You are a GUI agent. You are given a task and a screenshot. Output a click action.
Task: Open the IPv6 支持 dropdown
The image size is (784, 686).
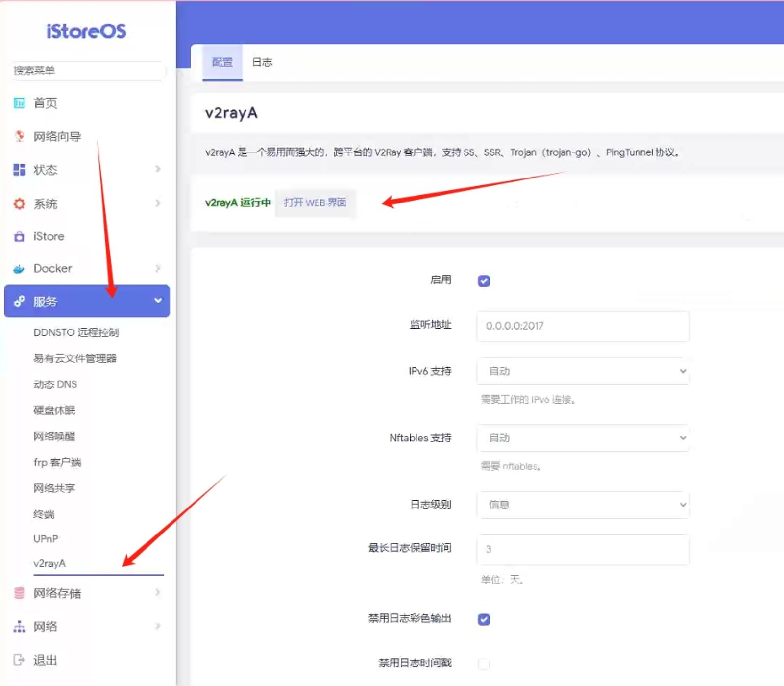click(x=583, y=371)
